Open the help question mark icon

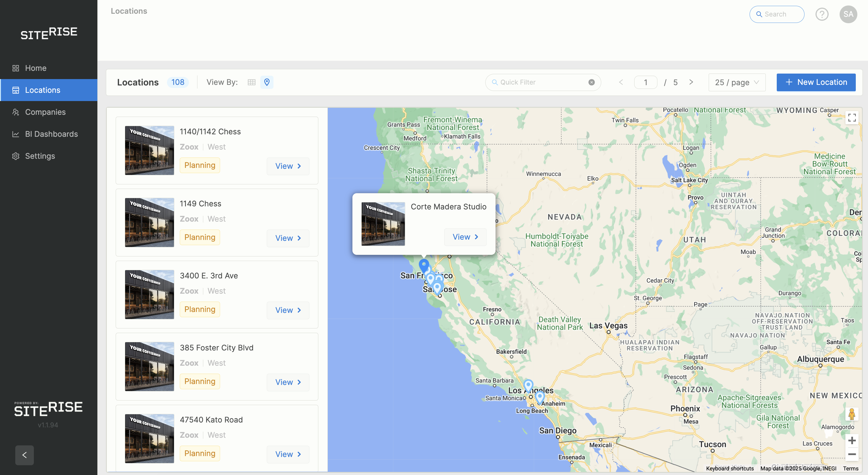pos(822,14)
